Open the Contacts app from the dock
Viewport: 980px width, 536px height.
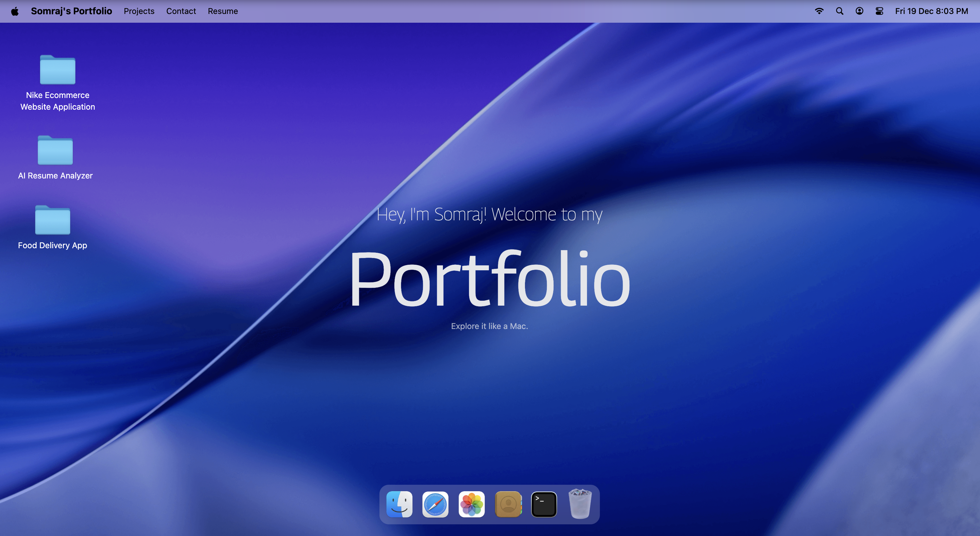[x=508, y=505]
